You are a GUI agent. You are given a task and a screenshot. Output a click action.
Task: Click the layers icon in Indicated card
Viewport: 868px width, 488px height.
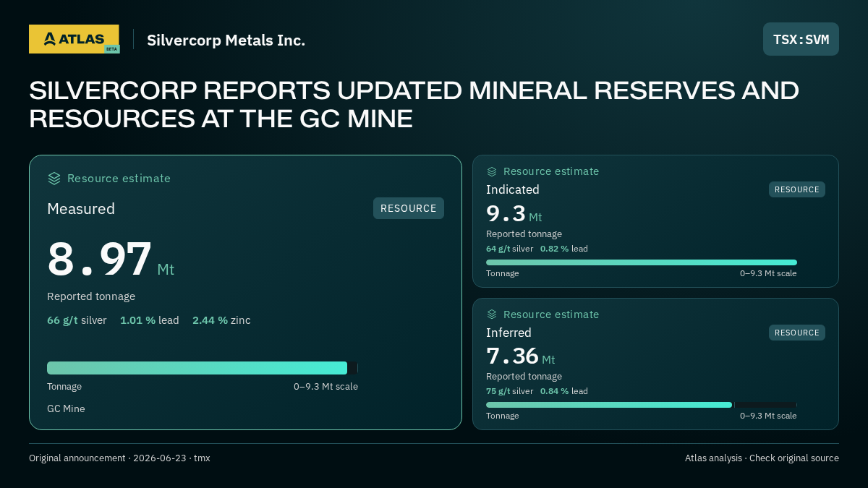tap(492, 171)
